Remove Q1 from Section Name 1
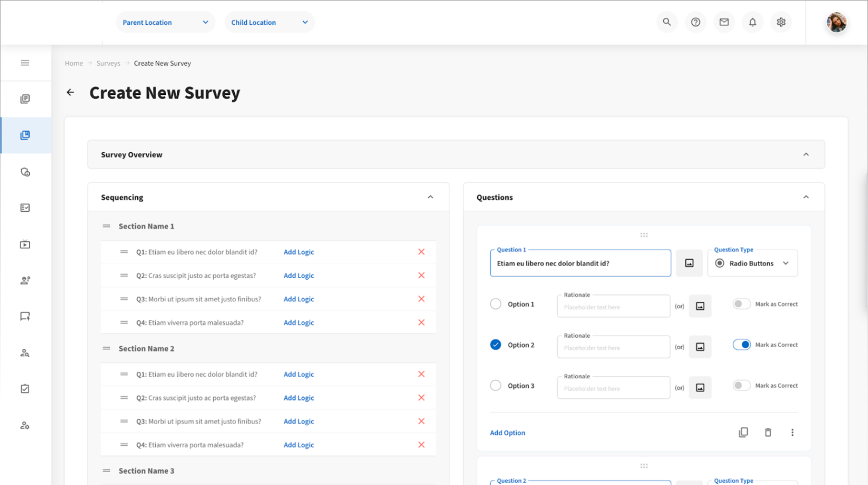868x485 pixels. click(421, 252)
